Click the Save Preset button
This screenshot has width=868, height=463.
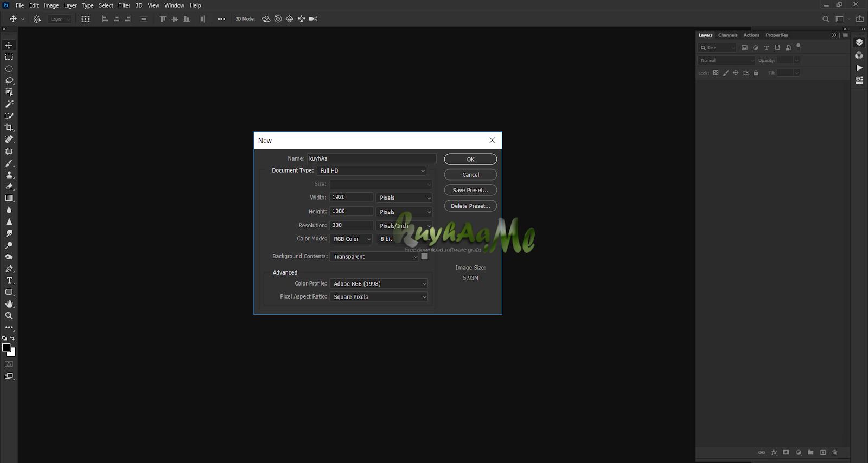click(x=470, y=190)
